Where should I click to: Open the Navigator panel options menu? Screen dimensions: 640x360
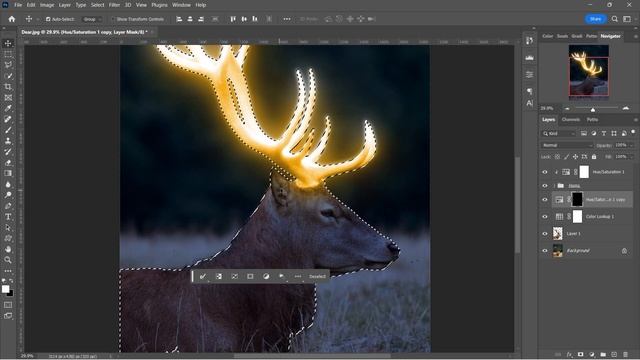(x=635, y=36)
